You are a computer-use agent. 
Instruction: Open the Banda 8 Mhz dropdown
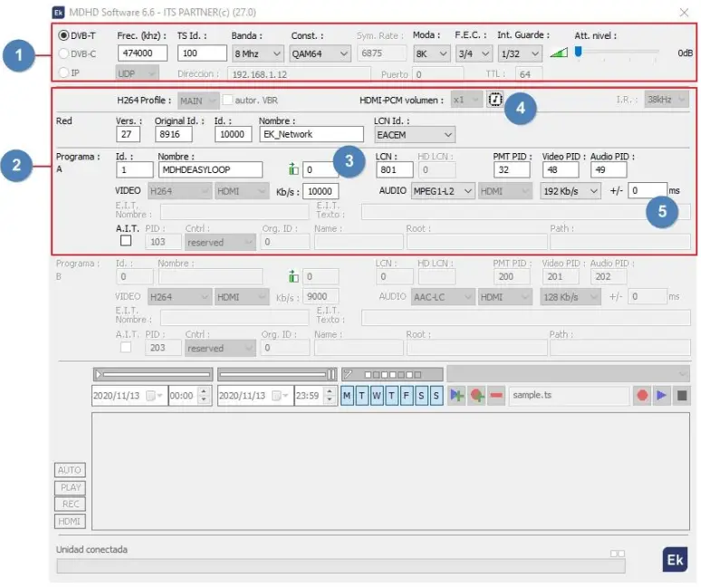pos(257,53)
